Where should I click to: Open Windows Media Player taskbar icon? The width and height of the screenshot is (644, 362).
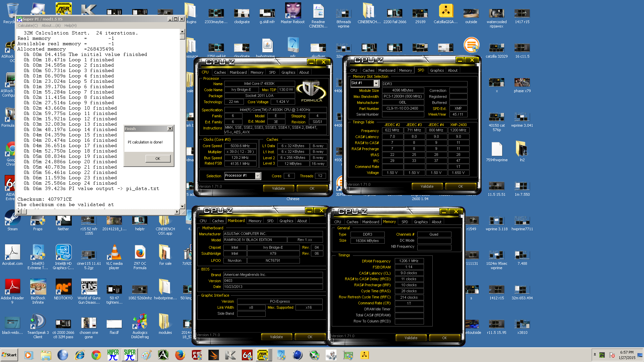pyautogui.click(x=29, y=355)
